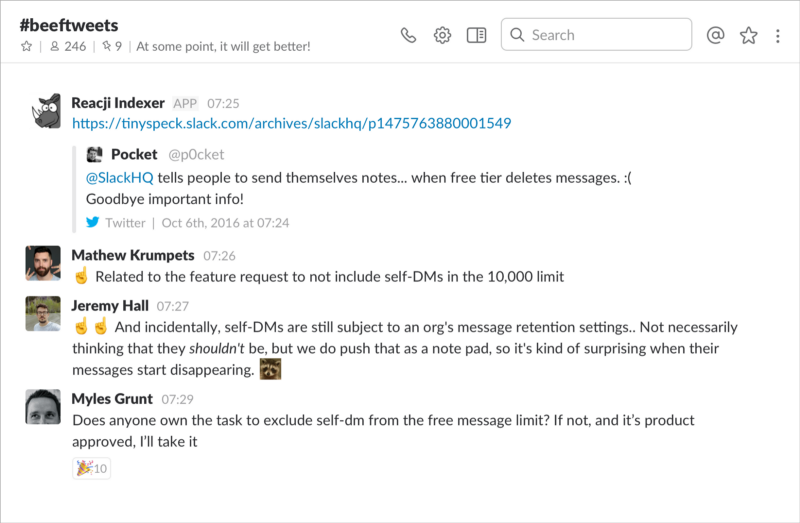This screenshot has width=800, height=523.
Task: Toggle the party popper reaction count
Action: point(91,468)
